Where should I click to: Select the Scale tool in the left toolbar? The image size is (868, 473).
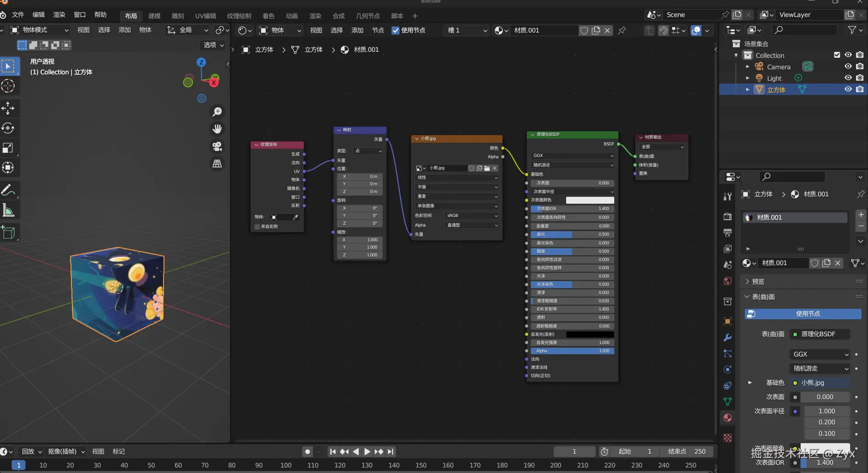click(x=8, y=148)
